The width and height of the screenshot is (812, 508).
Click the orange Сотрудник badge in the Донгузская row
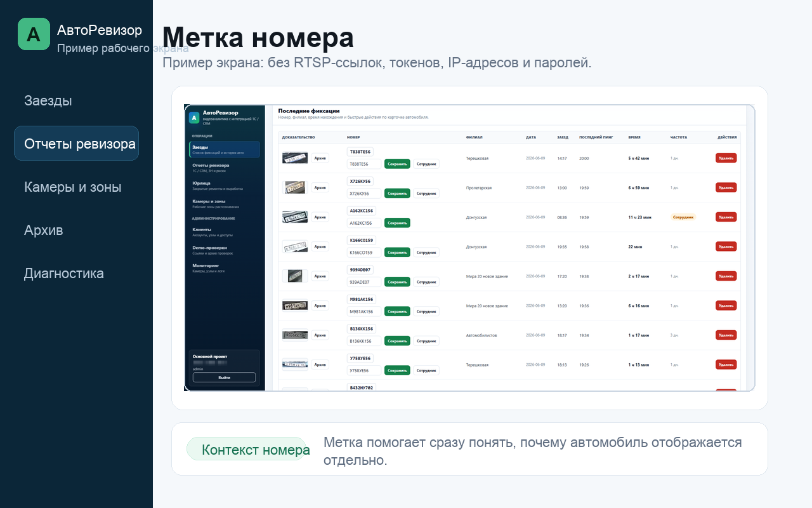683,217
